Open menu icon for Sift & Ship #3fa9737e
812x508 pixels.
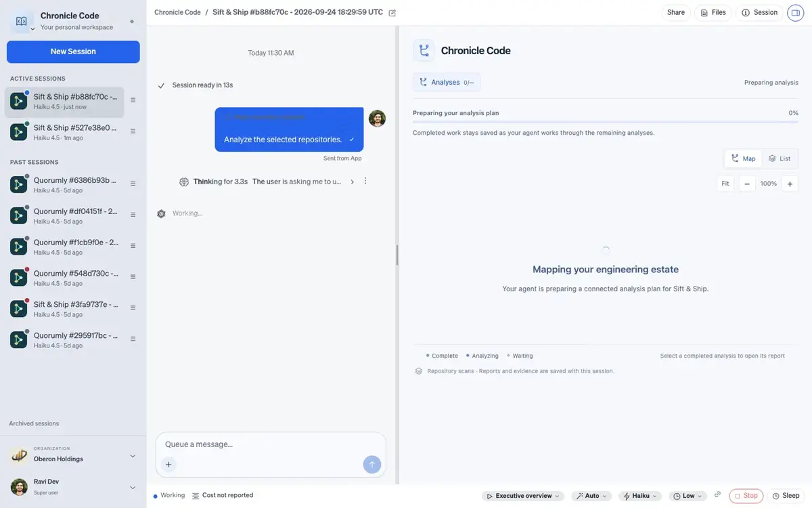(133, 308)
